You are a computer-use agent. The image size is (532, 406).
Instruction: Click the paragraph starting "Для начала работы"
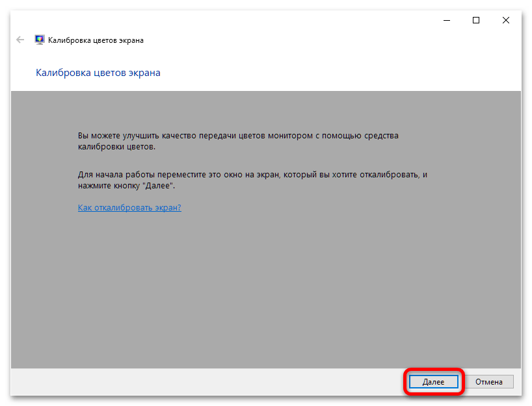click(252, 180)
